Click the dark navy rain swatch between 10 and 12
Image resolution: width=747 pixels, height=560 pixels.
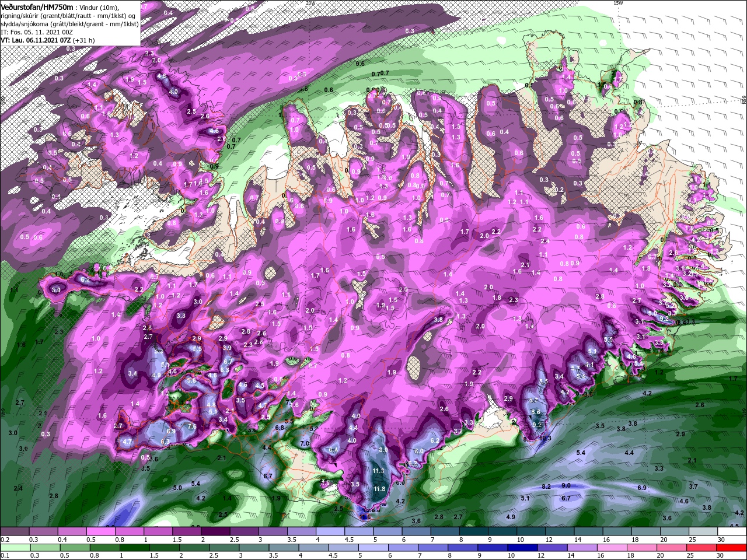[521, 548]
